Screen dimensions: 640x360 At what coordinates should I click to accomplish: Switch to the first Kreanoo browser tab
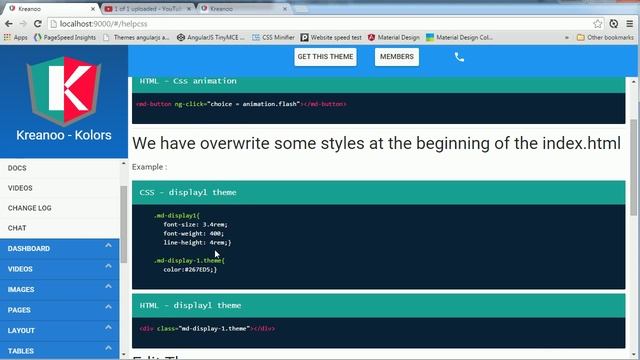[51, 9]
